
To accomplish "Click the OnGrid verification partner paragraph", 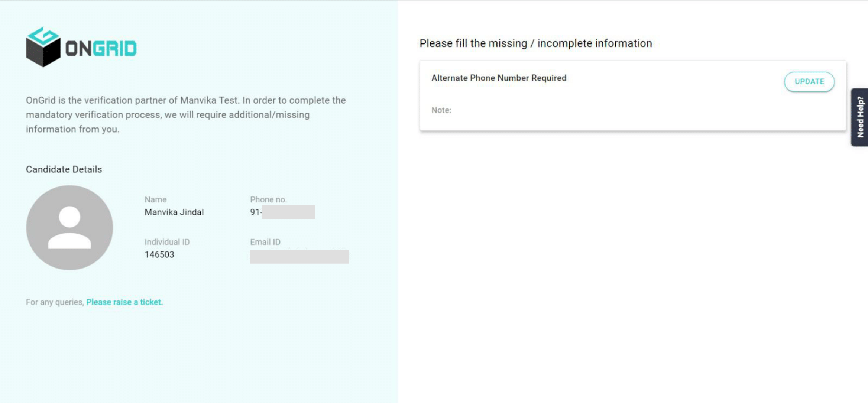I will click(x=186, y=115).
